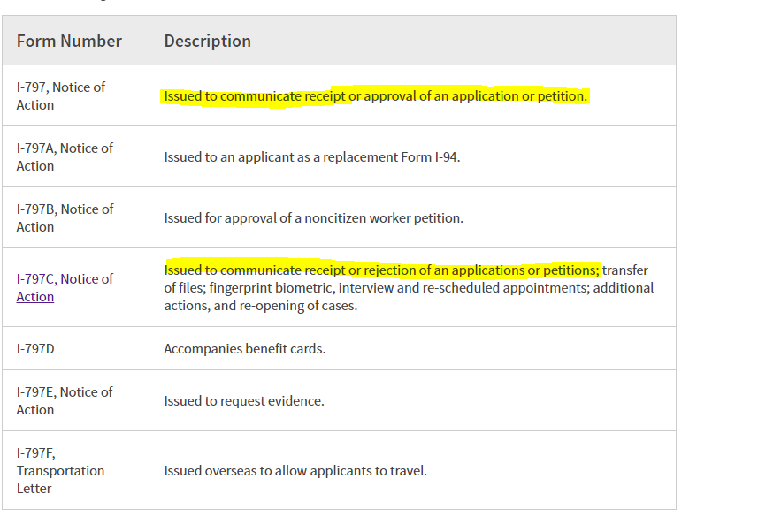Viewport: 758px width, 532px height.
Task: Select the I-797E, Notice of Action cell
Action: (x=75, y=400)
